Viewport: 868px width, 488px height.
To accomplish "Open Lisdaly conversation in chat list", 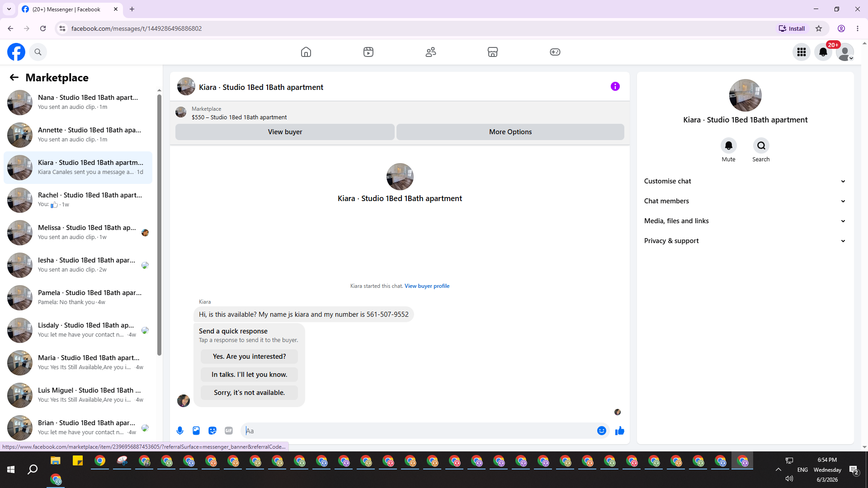I will coord(78,330).
